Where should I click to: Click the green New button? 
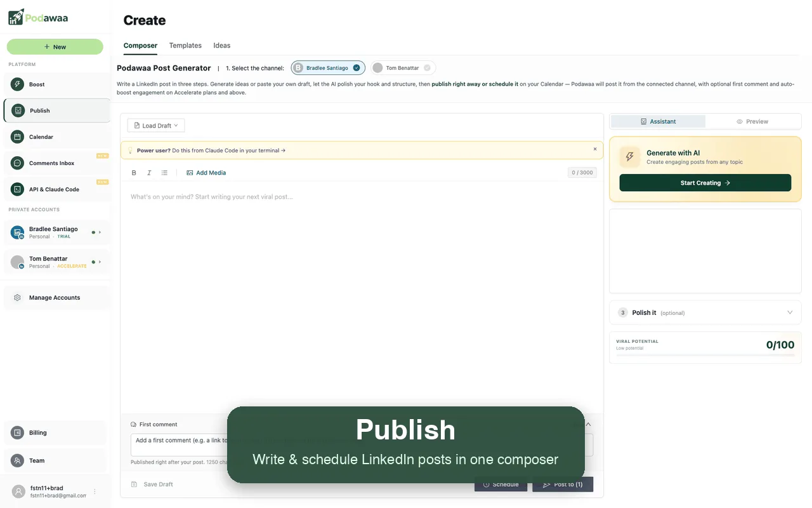point(55,47)
